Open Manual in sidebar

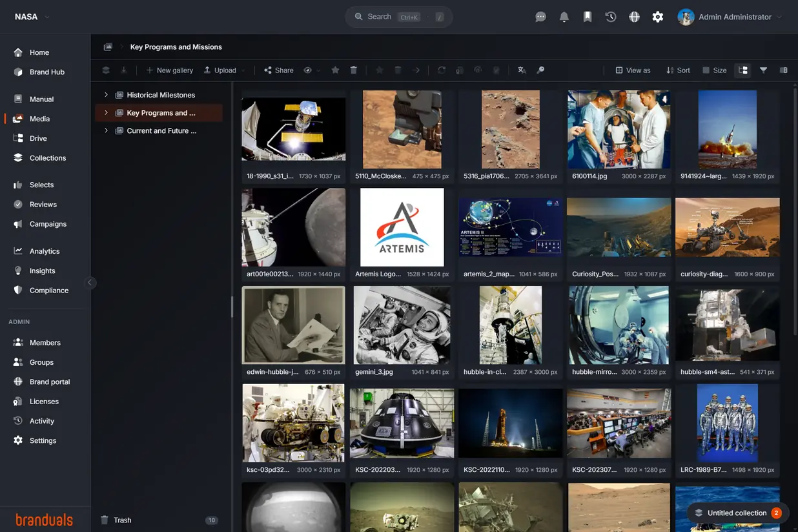pyautogui.click(x=41, y=99)
